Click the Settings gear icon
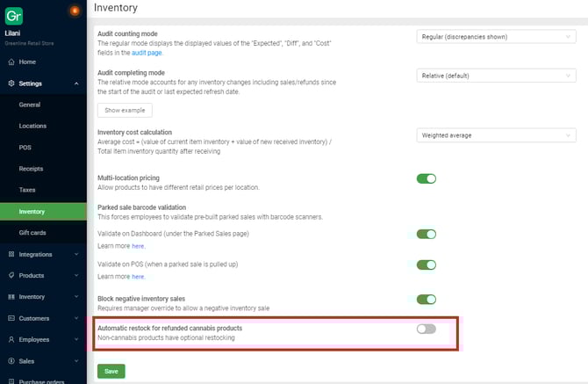This screenshot has width=588, height=384. pos(11,83)
